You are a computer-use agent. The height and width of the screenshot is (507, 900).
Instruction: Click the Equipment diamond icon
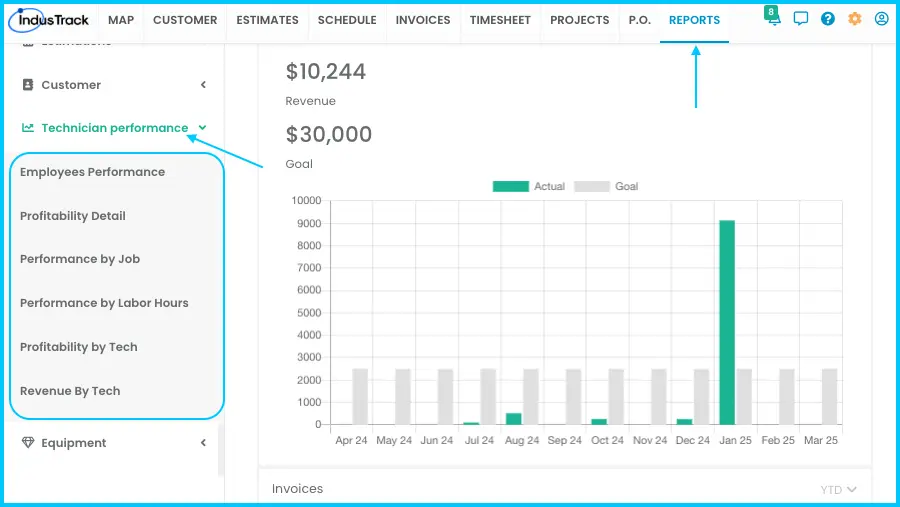tap(28, 443)
